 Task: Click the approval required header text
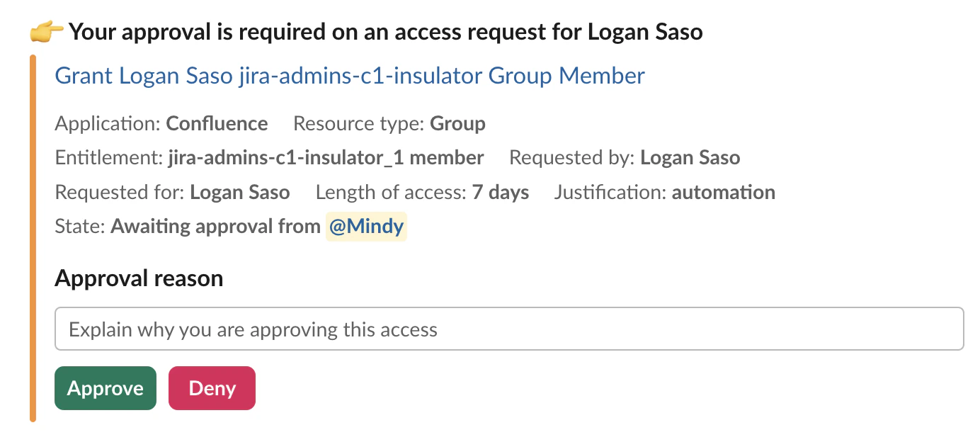point(386,33)
